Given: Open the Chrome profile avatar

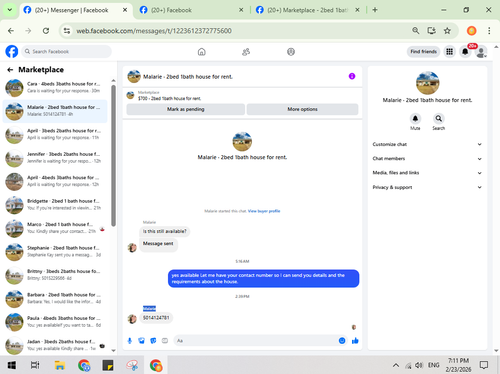Looking at the screenshot, I should click(x=471, y=31).
